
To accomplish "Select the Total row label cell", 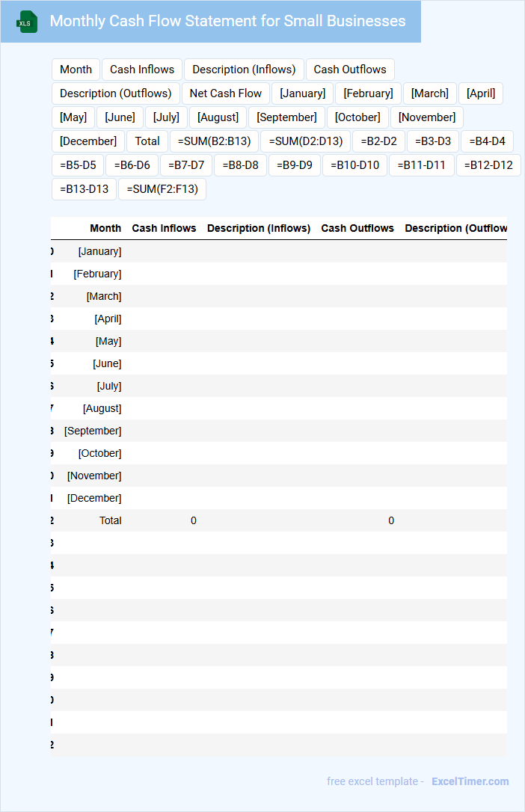I will [110, 520].
